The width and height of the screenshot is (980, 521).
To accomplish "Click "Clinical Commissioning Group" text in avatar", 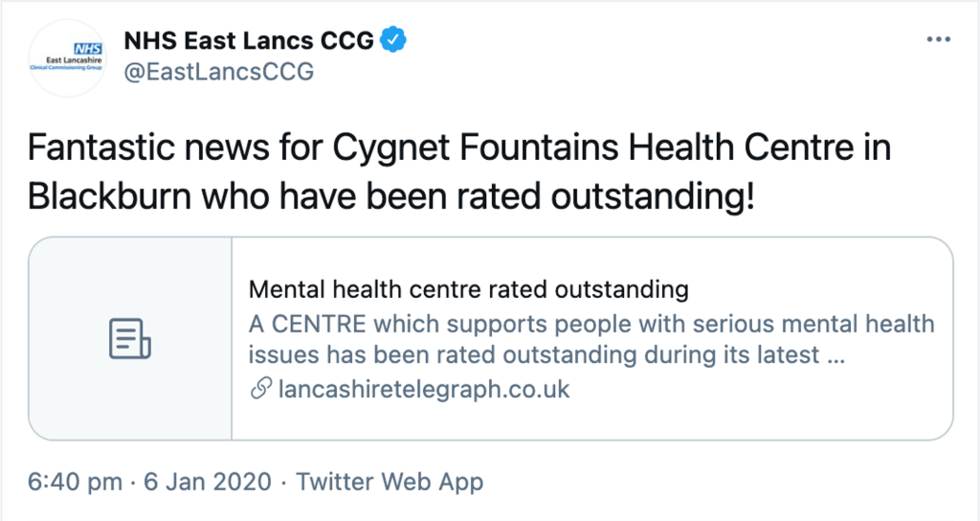I will pyautogui.click(x=67, y=70).
